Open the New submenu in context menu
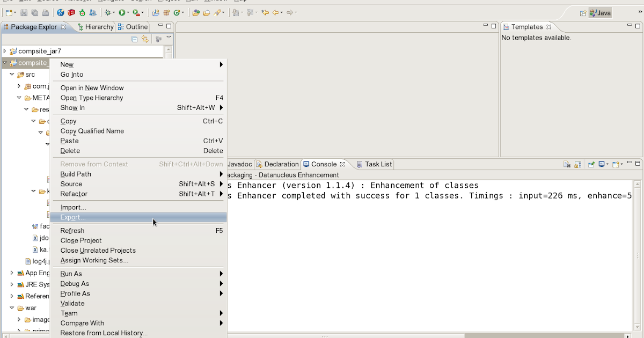Viewport: 644px width, 338px height. [x=138, y=64]
